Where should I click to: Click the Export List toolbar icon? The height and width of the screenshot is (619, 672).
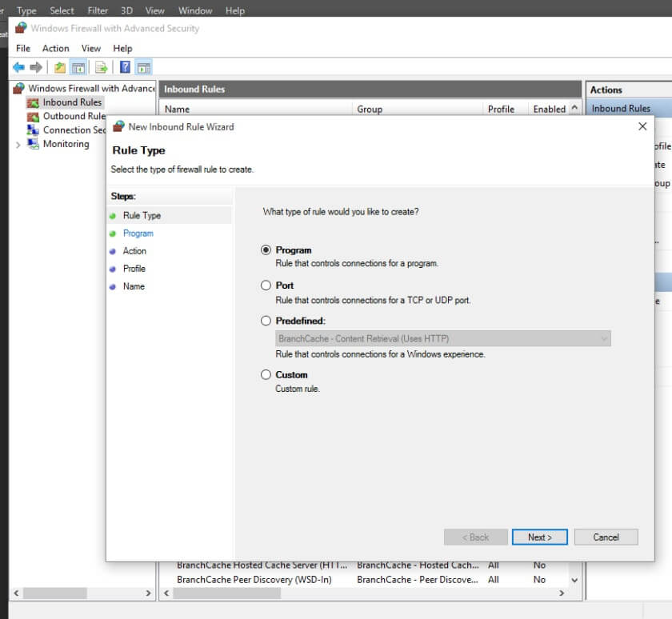coord(102,67)
